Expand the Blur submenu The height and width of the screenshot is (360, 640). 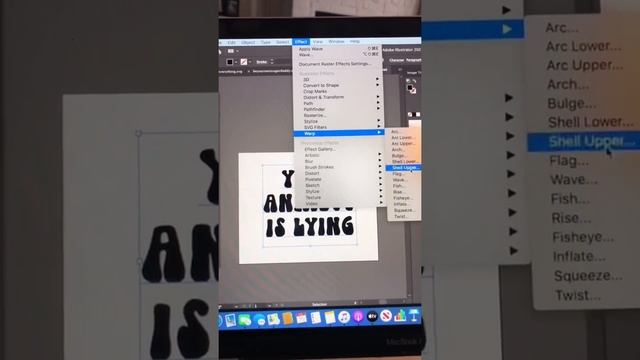click(380, 160)
